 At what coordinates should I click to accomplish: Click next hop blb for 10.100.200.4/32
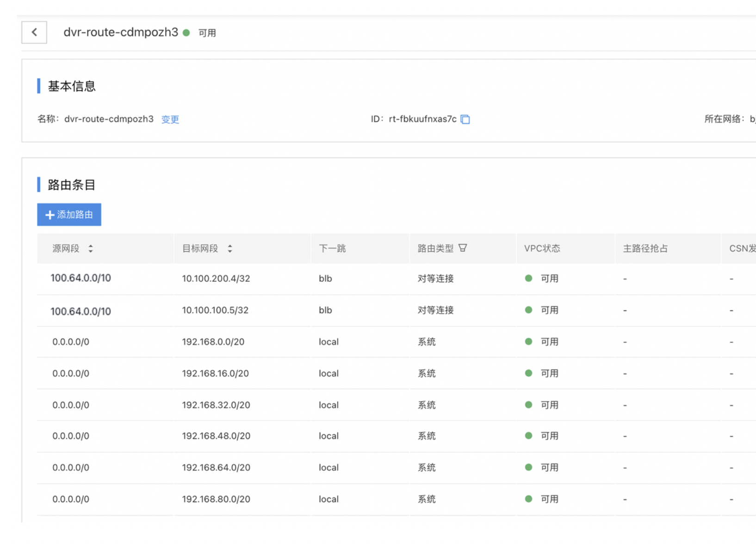pyautogui.click(x=325, y=278)
